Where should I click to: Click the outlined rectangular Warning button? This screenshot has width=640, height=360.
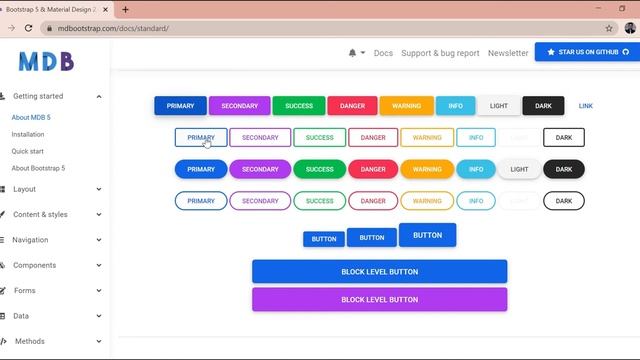coord(427,138)
